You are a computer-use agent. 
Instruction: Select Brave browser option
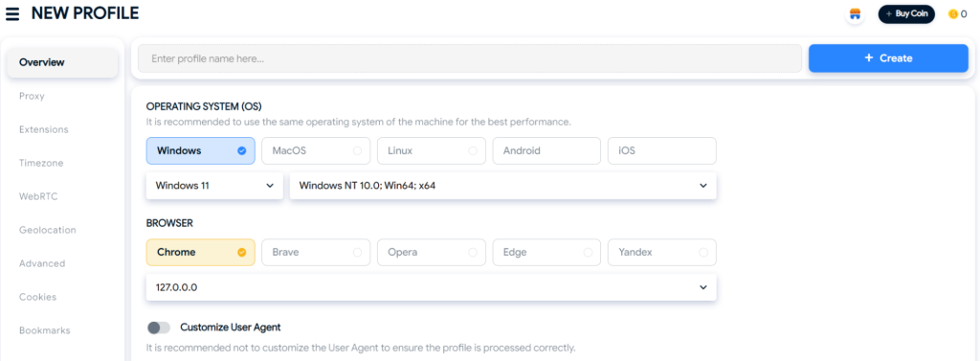point(316,253)
